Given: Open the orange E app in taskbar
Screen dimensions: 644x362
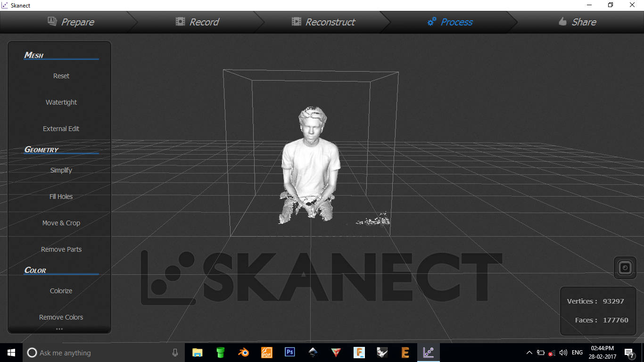Looking at the screenshot, I should point(405,353).
